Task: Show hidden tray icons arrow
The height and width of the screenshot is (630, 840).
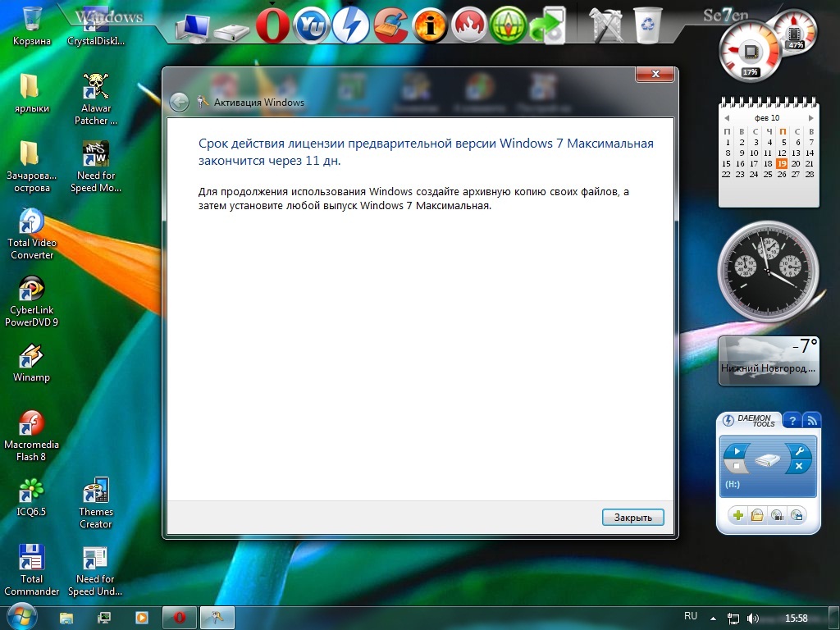Action: (713, 619)
